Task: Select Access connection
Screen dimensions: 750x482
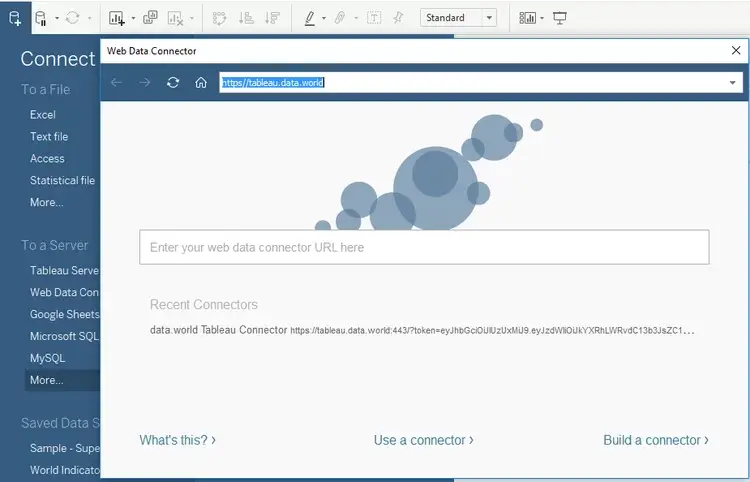Action: pyautogui.click(x=47, y=159)
